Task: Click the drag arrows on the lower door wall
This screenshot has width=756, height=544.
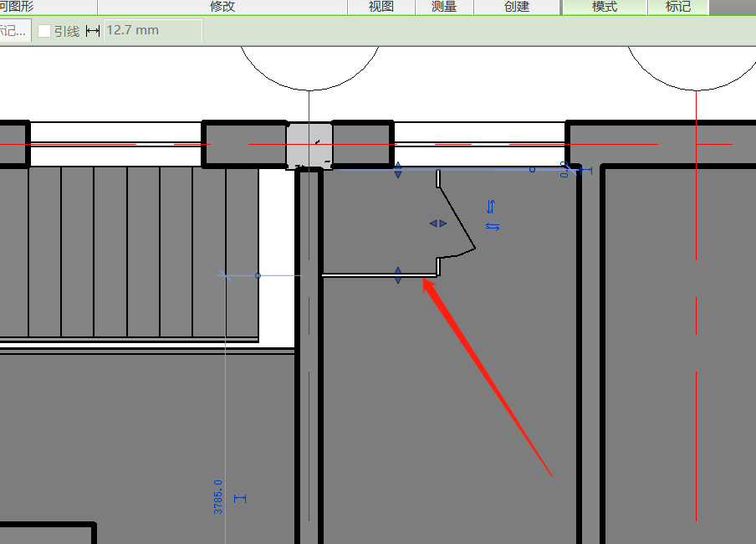Action: (x=398, y=275)
